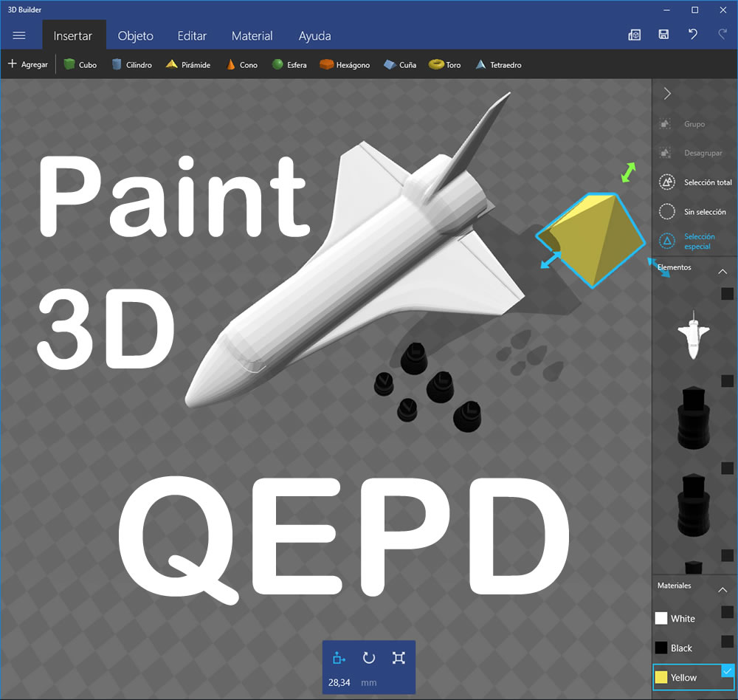The height and width of the screenshot is (700, 738).
Task: Click Agregar to add an object
Action: click(x=28, y=64)
